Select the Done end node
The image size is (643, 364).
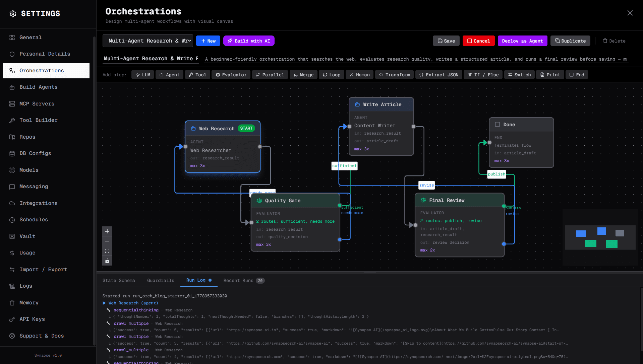pos(521,142)
